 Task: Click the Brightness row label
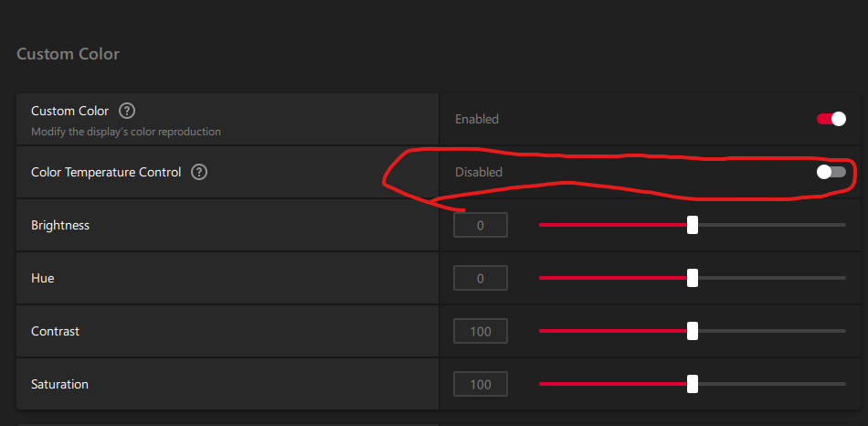60,226
